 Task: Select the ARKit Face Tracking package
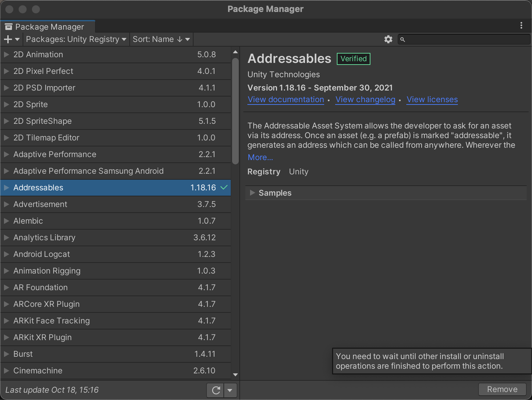pos(115,321)
